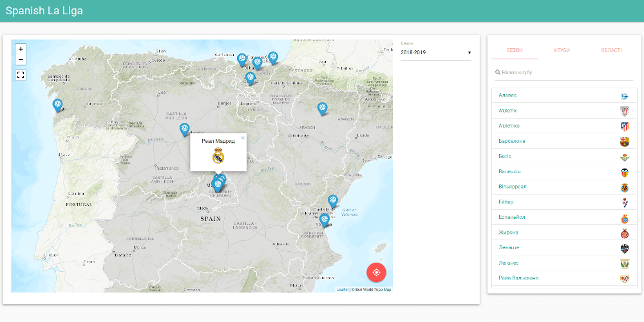The height and width of the screenshot is (322, 644).
Task: Click the Бетіс club crest
Action: (625, 157)
